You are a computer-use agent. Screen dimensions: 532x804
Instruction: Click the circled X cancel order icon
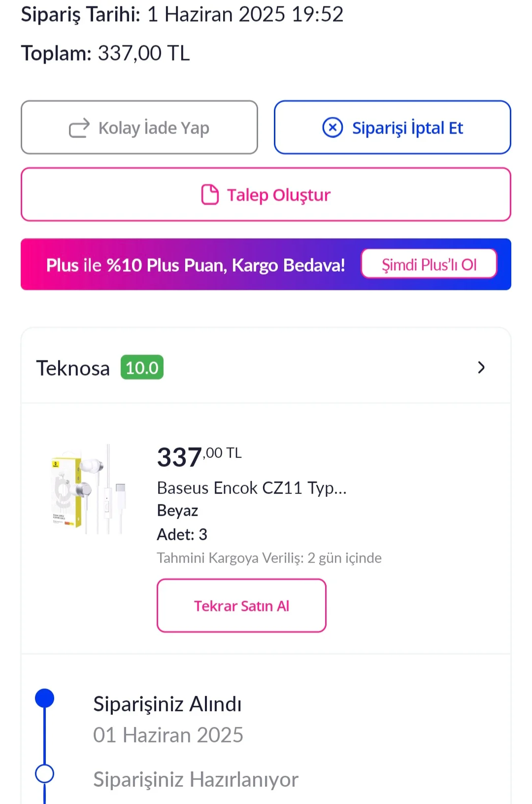(x=332, y=128)
